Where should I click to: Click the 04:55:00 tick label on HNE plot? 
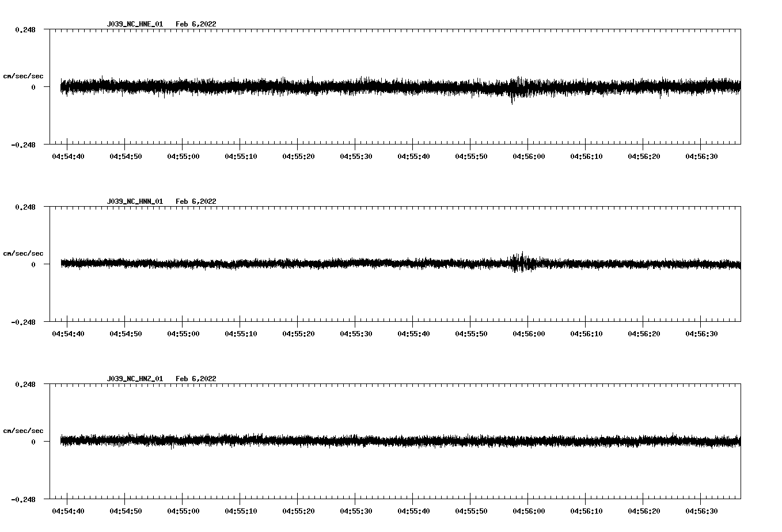[x=183, y=157]
